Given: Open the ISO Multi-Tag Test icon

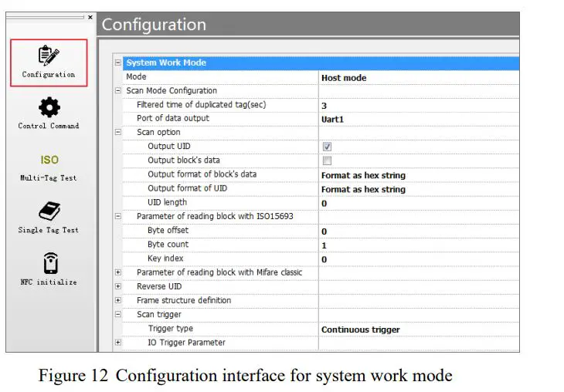Looking at the screenshot, I should coord(49,160).
